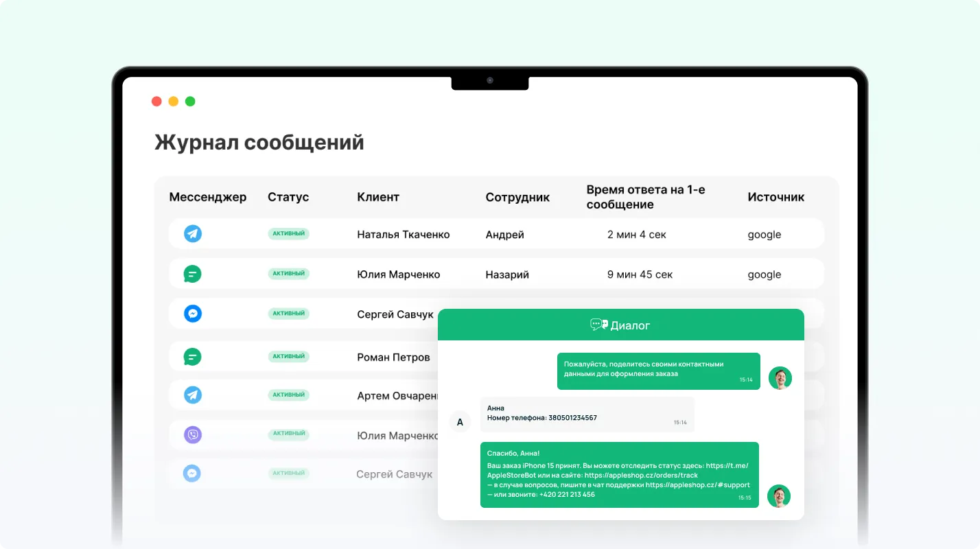Sort by Мессенджер column header

pyautogui.click(x=207, y=197)
